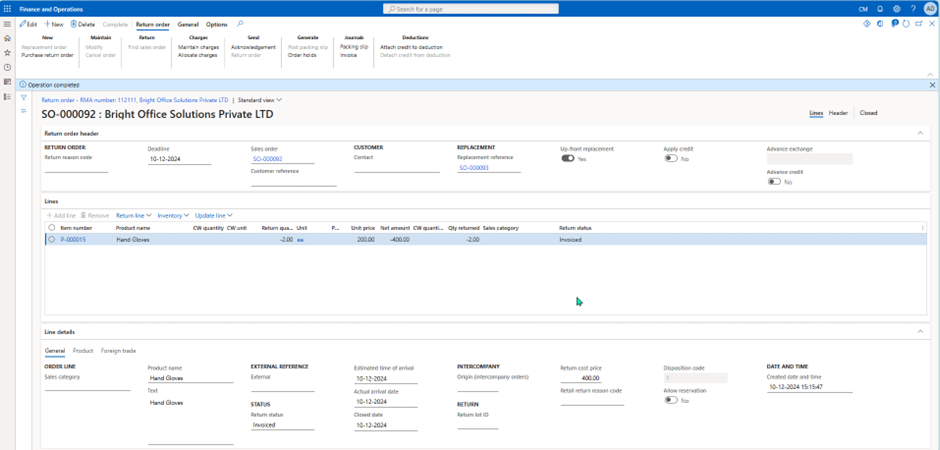This screenshot has width=940, height=450.
Task: Open form in new window icon
Action: [919, 24]
